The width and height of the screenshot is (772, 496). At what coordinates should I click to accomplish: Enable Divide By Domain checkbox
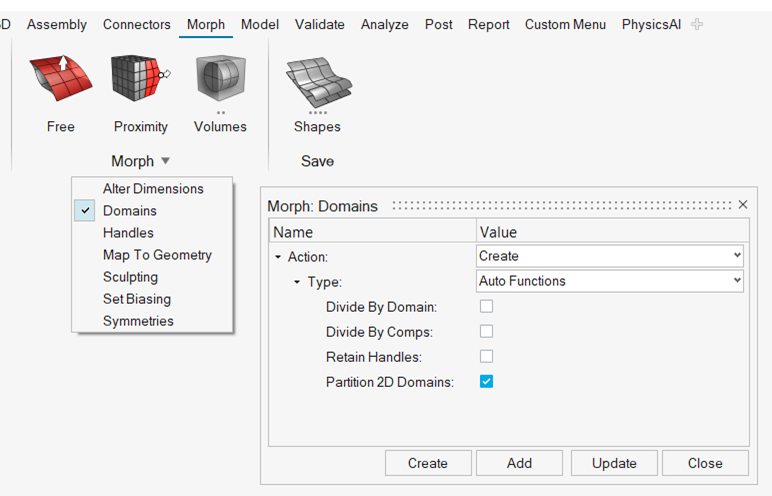point(487,307)
